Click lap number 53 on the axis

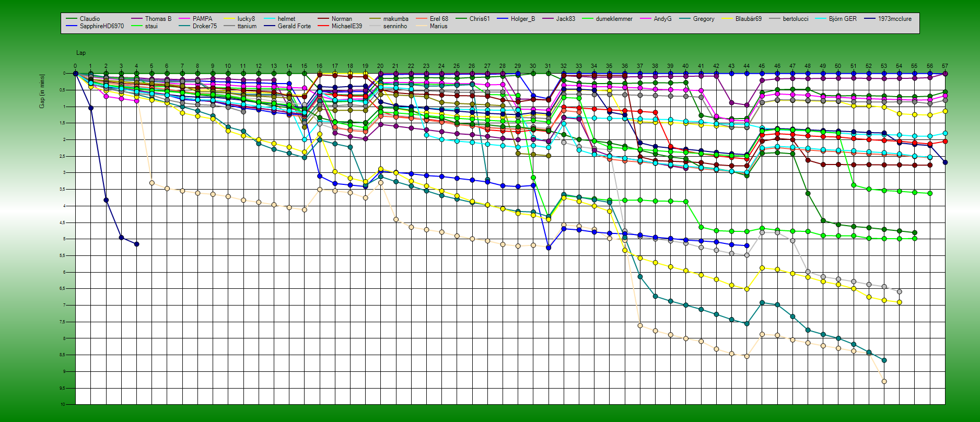pos(884,66)
